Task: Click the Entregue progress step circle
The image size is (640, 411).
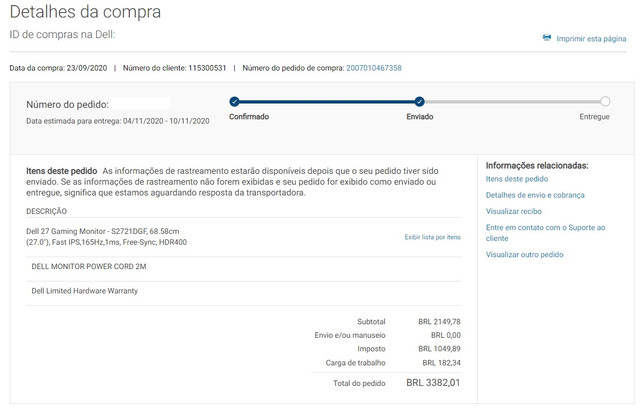Action: [x=605, y=101]
